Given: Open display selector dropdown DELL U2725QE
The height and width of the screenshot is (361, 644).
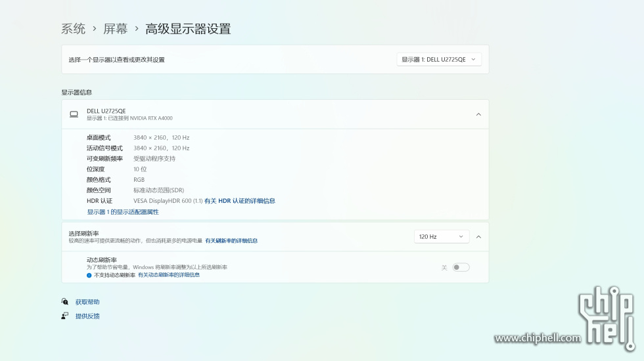Looking at the screenshot, I should coord(439,60).
